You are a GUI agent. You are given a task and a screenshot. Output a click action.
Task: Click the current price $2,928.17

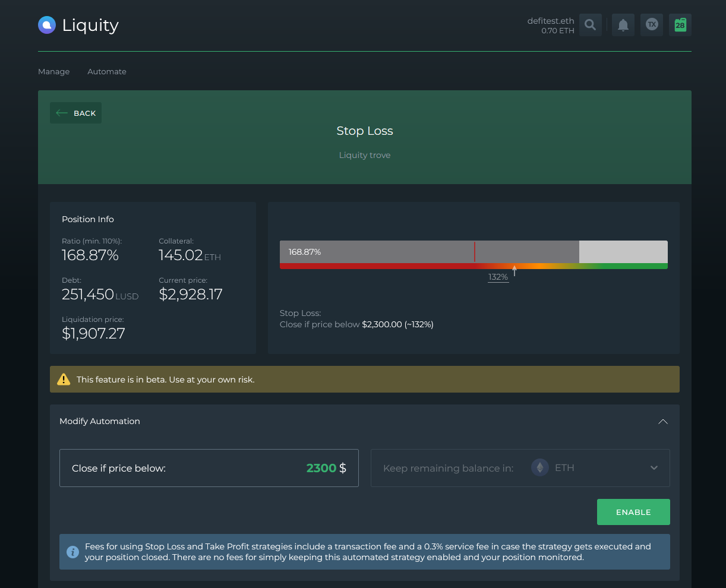pyautogui.click(x=191, y=295)
